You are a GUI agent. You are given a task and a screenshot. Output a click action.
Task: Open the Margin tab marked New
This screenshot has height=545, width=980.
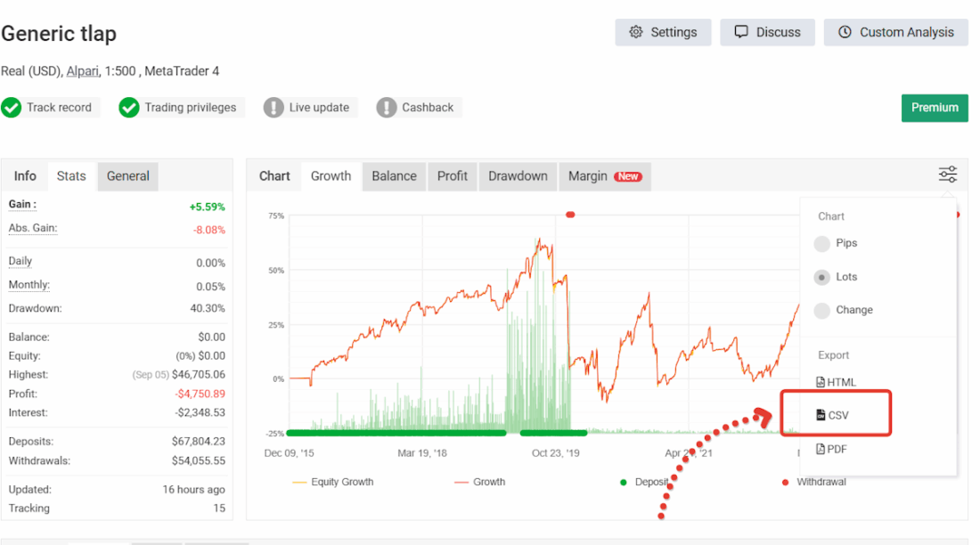click(x=604, y=176)
